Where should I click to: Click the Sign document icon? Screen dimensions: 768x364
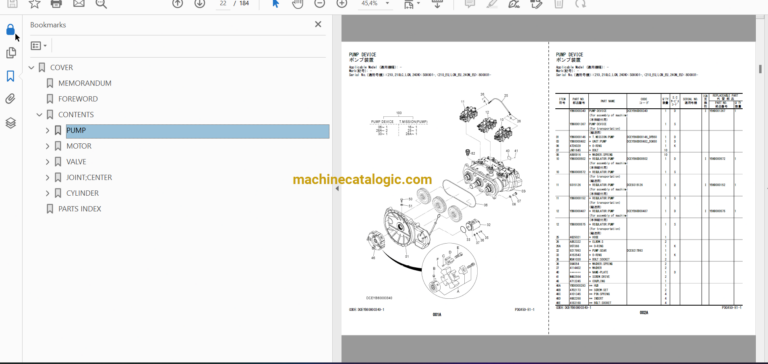[x=514, y=3]
